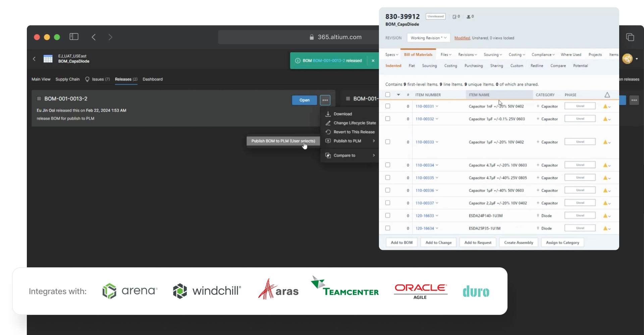Tick the checkbox on release BOM-001-0013-2
This screenshot has width=644, height=335.
[39, 98]
